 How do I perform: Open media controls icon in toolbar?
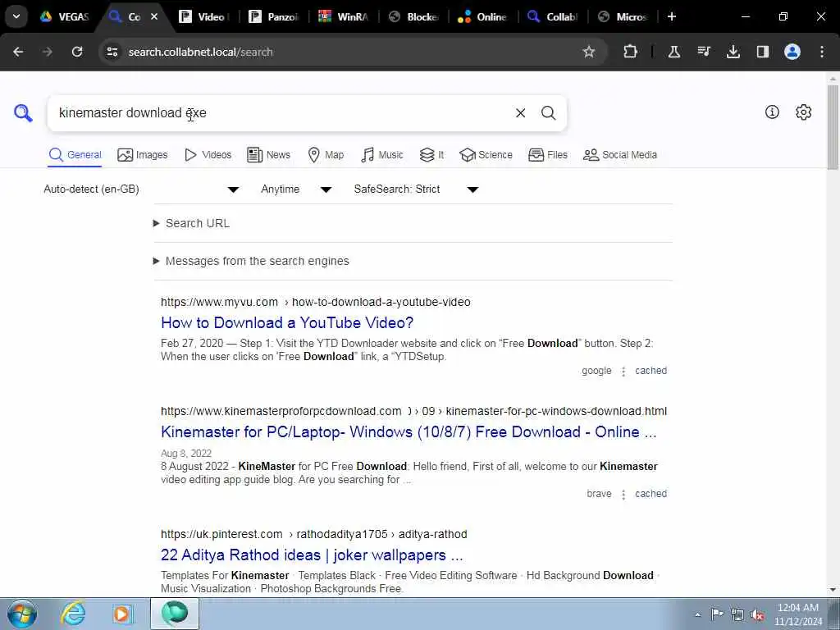tap(703, 52)
